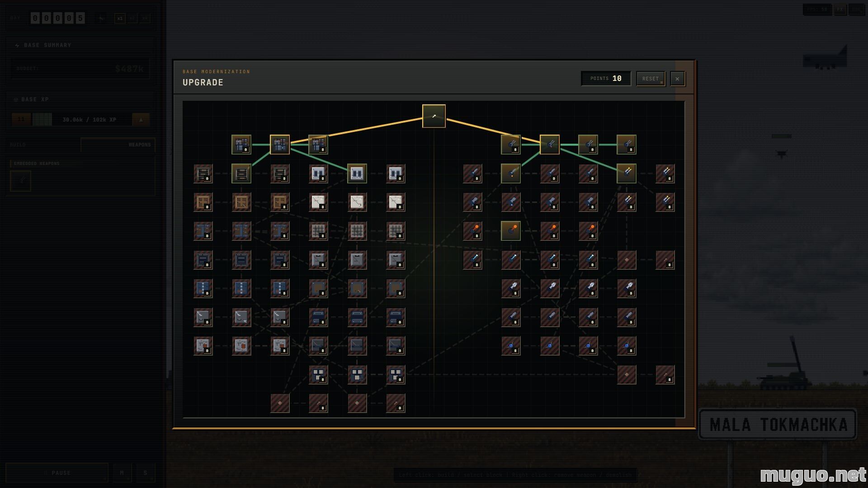
Task: Switch to the WEAPONS tab
Action: (x=118, y=145)
